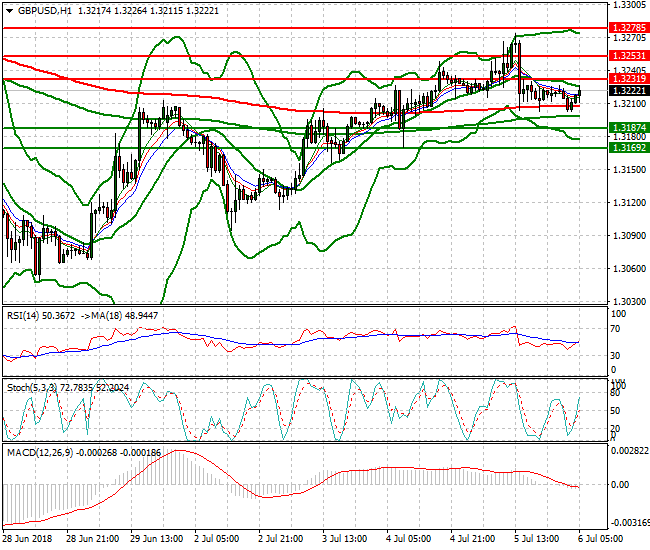Viewport: 650px width, 550px height.
Task: Click the 1.31200 price axis value
Action: 629,203
